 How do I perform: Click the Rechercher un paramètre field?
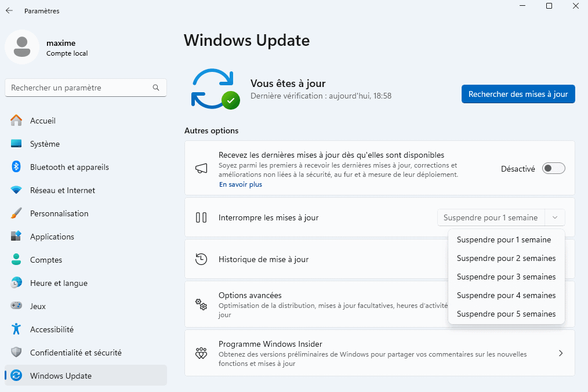point(85,88)
